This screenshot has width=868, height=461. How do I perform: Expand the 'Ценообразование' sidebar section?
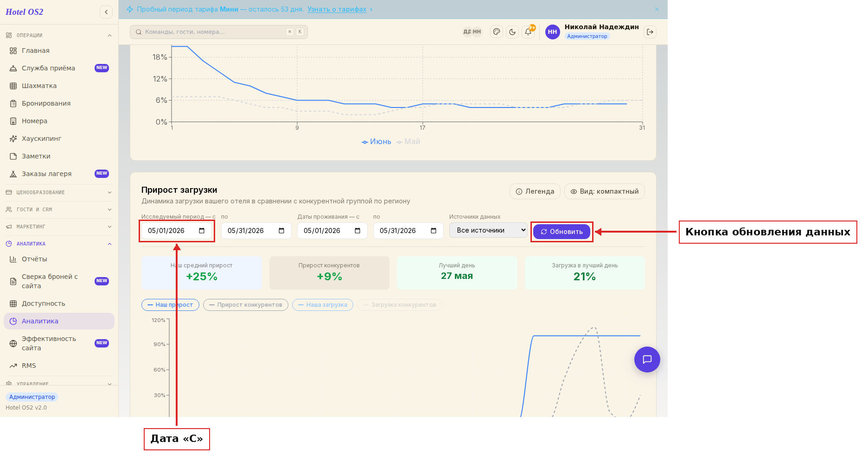pyautogui.click(x=59, y=192)
